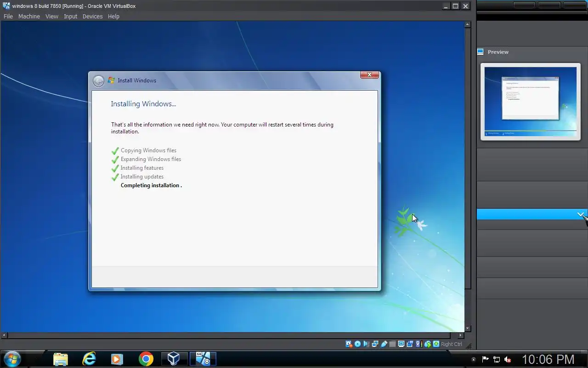Click down arrow of VM vertical scrollbar
The image size is (588, 368).
[468, 328]
